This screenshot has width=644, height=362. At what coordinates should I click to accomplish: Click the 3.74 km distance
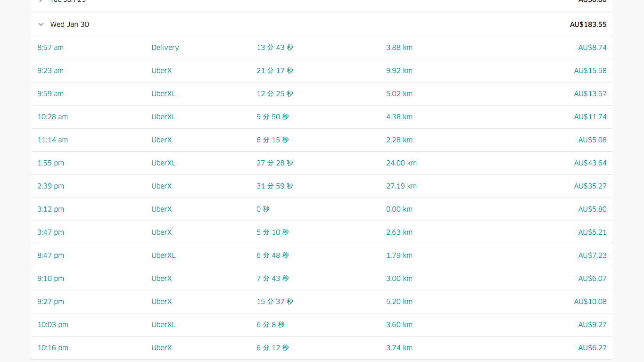click(399, 348)
